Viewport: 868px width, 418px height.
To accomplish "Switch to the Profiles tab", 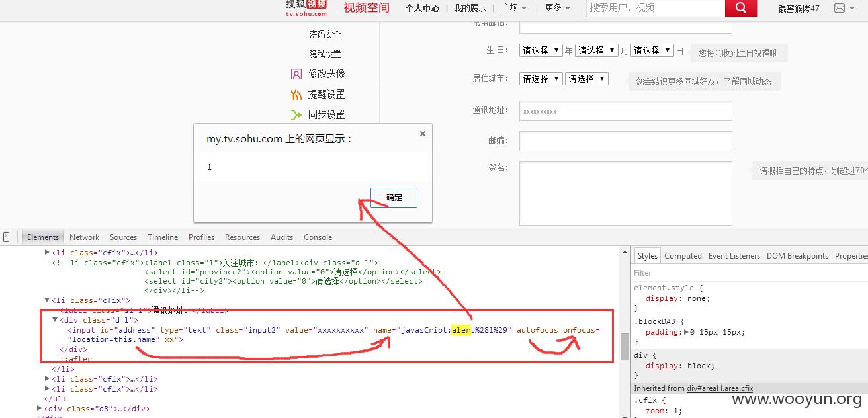I will (201, 237).
